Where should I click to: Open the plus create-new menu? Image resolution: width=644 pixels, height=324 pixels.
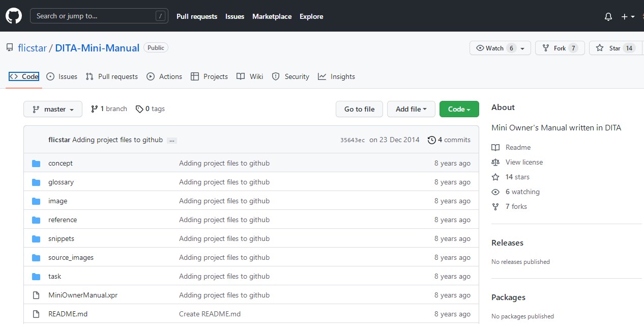point(628,17)
